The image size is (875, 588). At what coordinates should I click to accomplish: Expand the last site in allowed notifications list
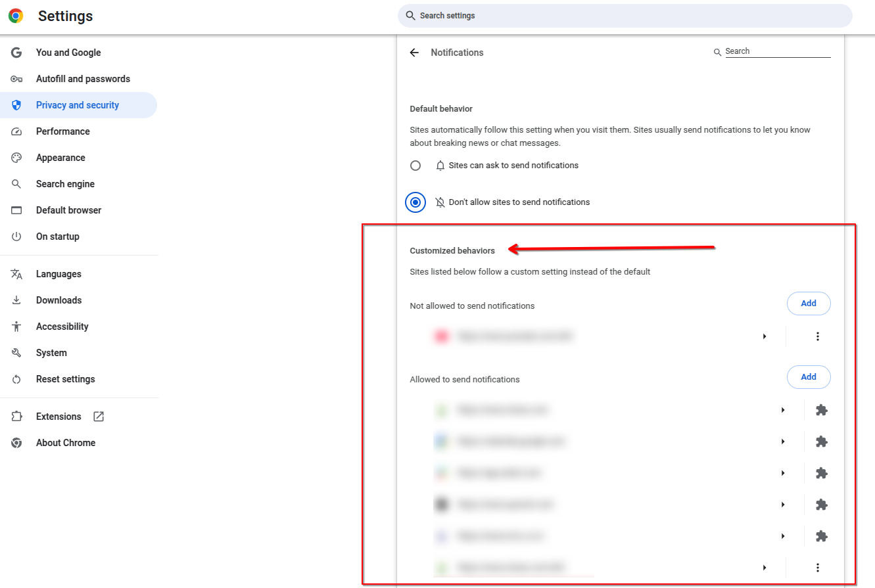[765, 567]
